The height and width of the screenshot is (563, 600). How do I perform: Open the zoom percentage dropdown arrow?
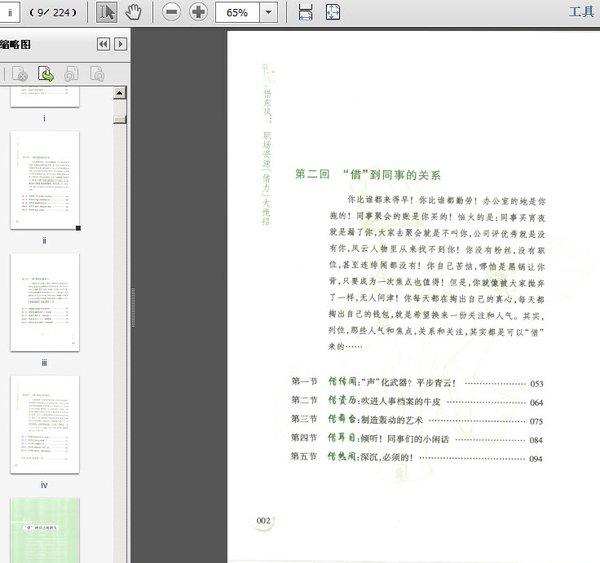[269, 13]
